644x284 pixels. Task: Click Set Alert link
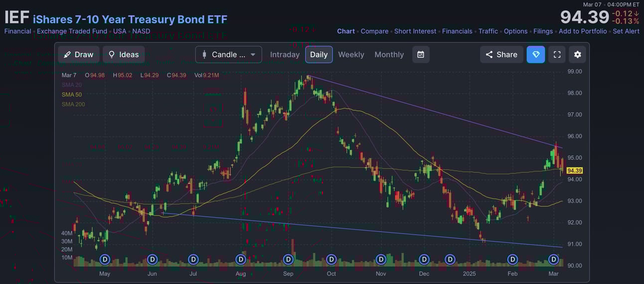pos(626,31)
